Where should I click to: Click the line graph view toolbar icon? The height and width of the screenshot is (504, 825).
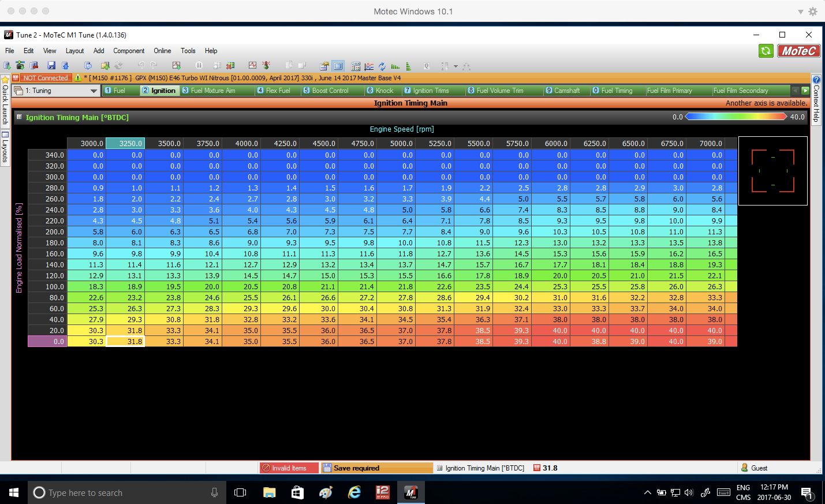[369, 66]
